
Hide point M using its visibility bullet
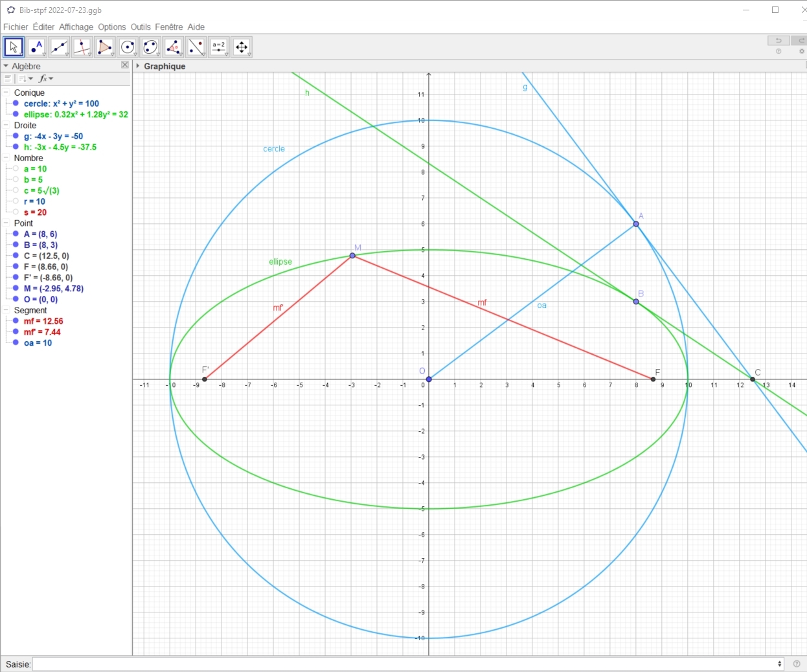pos(16,289)
